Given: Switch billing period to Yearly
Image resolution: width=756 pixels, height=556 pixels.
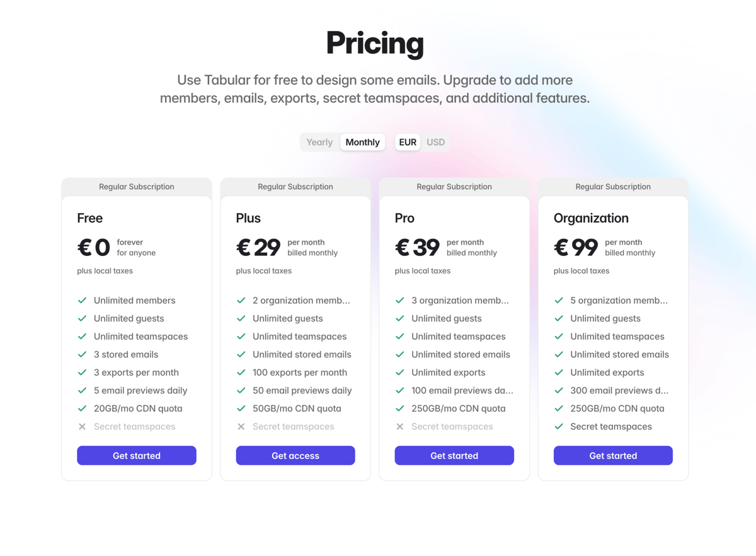Looking at the screenshot, I should point(319,142).
